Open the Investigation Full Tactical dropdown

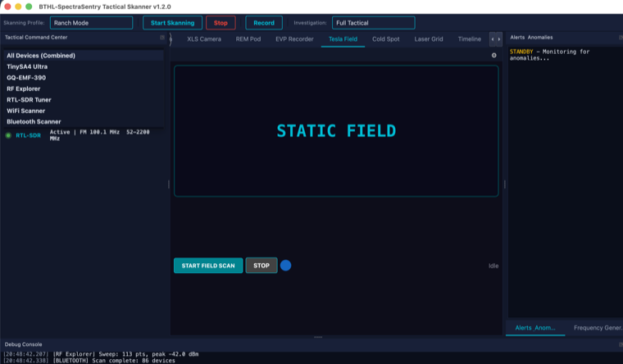point(374,23)
